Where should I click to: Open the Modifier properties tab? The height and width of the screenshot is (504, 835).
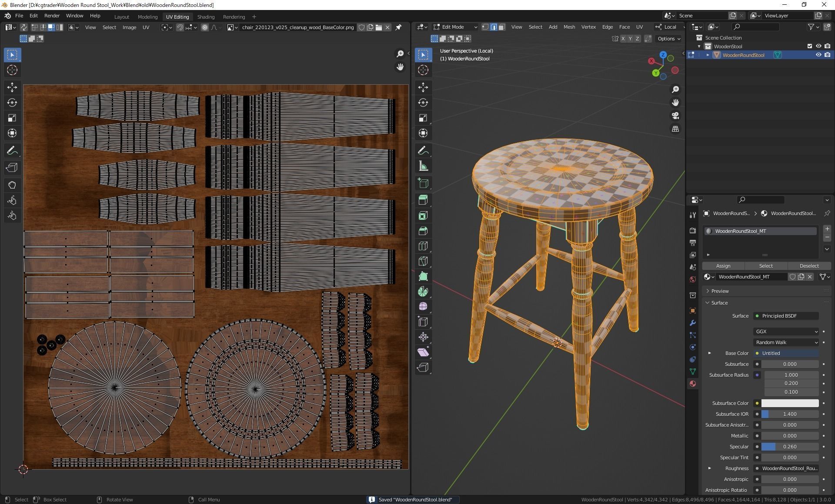click(x=693, y=323)
